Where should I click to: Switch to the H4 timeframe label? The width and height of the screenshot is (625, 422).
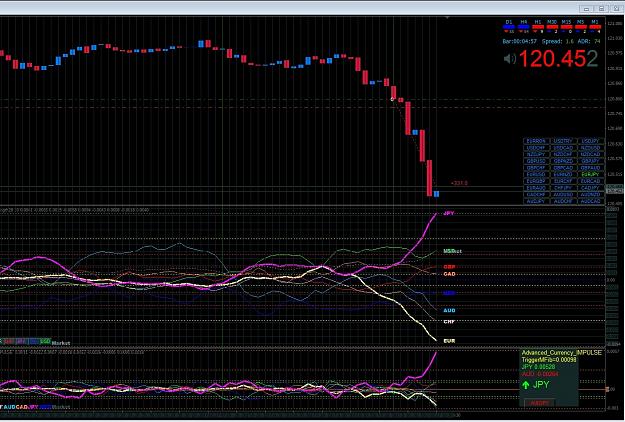point(524,22)
